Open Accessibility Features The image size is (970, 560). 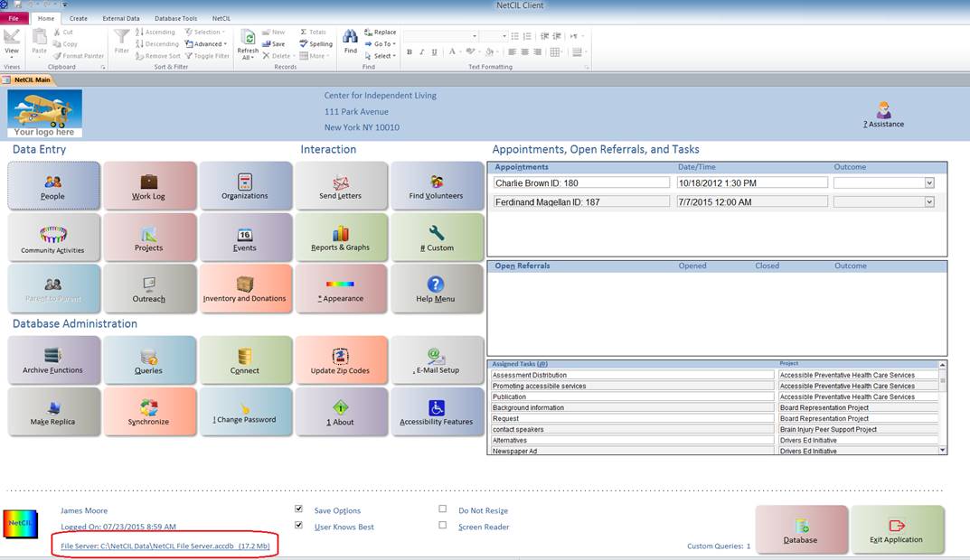pyautogui.click(x=436, y=412)
